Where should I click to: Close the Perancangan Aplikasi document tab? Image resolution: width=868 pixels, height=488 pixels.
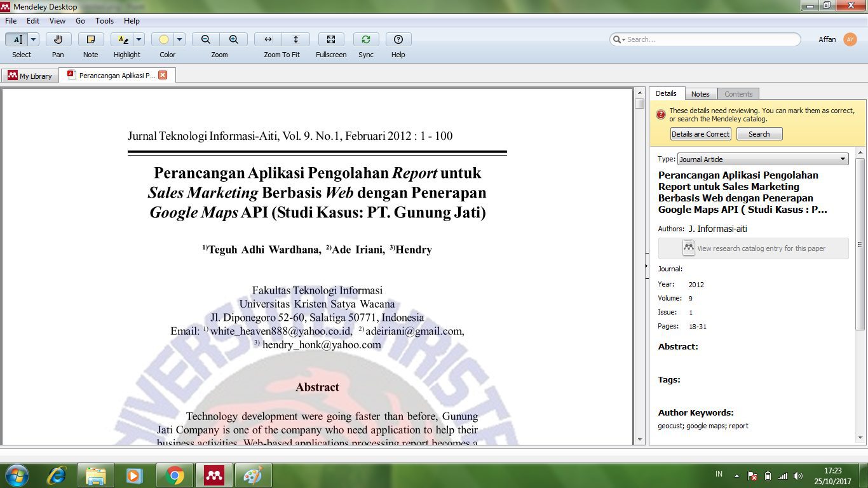coord(163,75)
